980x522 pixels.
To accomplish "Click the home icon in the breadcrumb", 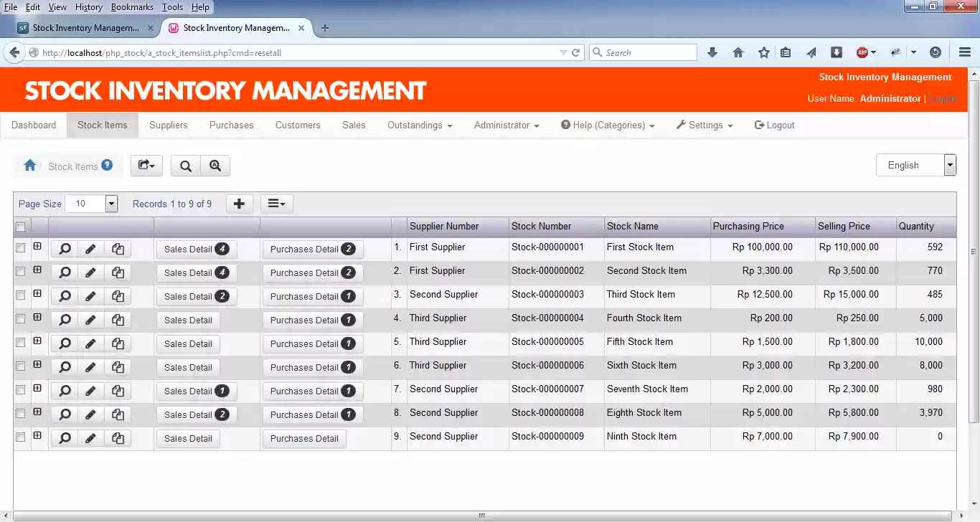I will 30,166.
